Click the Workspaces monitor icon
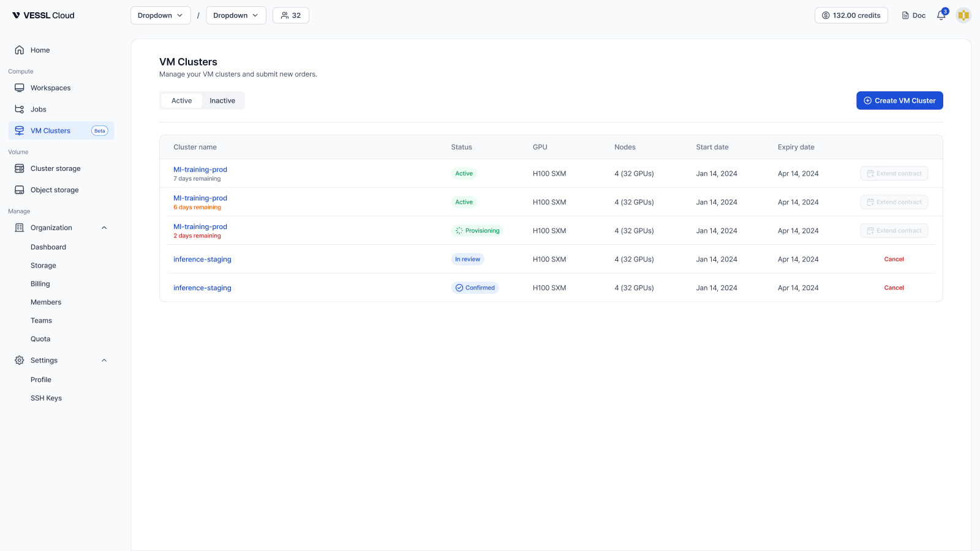Screen dimensions: 980x551 (x=20, y=88)
